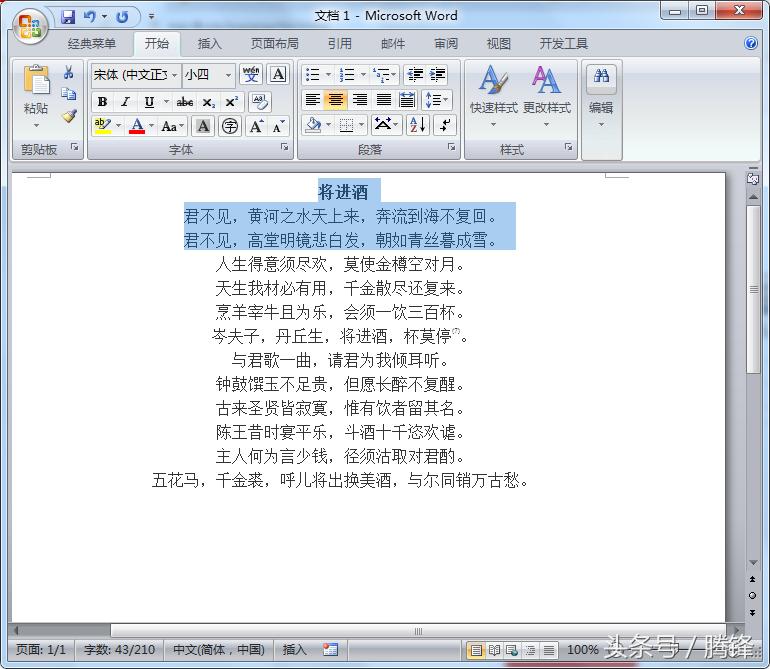Open bullets list dropdown
Image resolution: width=770 pixels, height=669 pixels.
(328, 75)
